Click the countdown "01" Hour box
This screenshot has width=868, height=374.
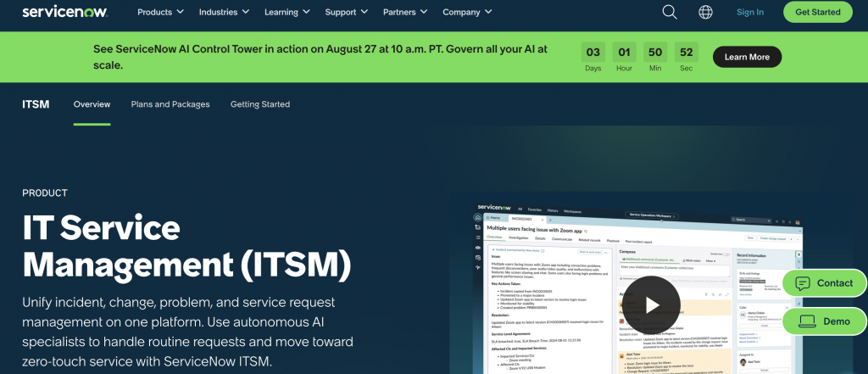point(624,53)
